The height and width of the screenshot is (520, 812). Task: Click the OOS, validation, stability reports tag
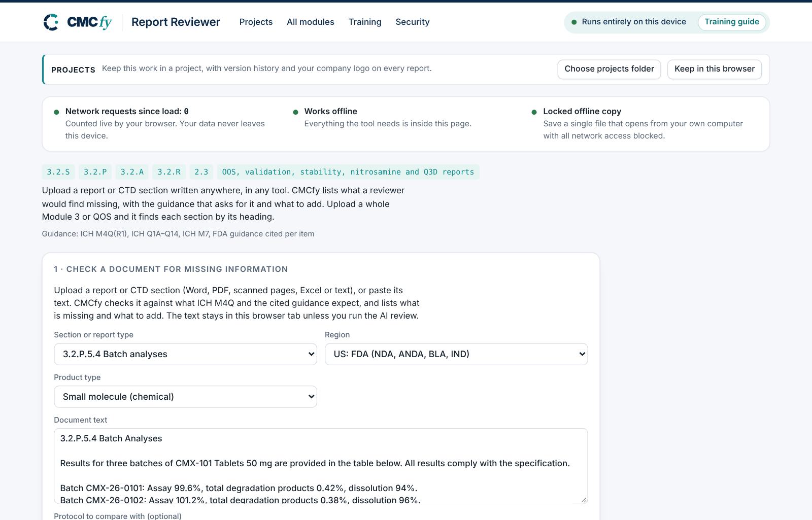pos(348,172)
